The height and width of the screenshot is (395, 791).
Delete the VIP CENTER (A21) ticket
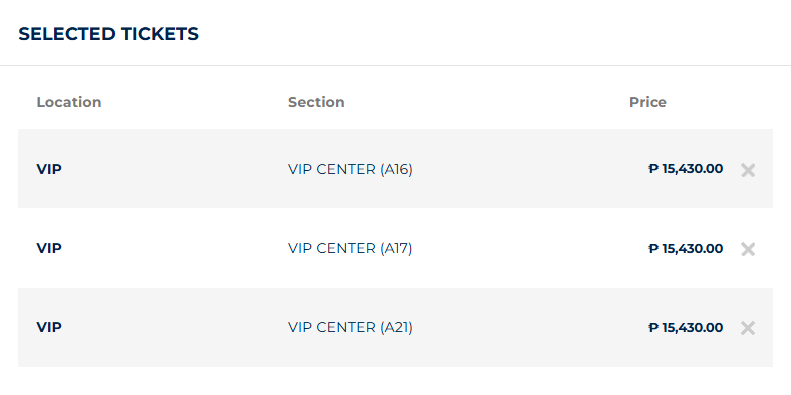pyautogui.click(x=748, y=328)
